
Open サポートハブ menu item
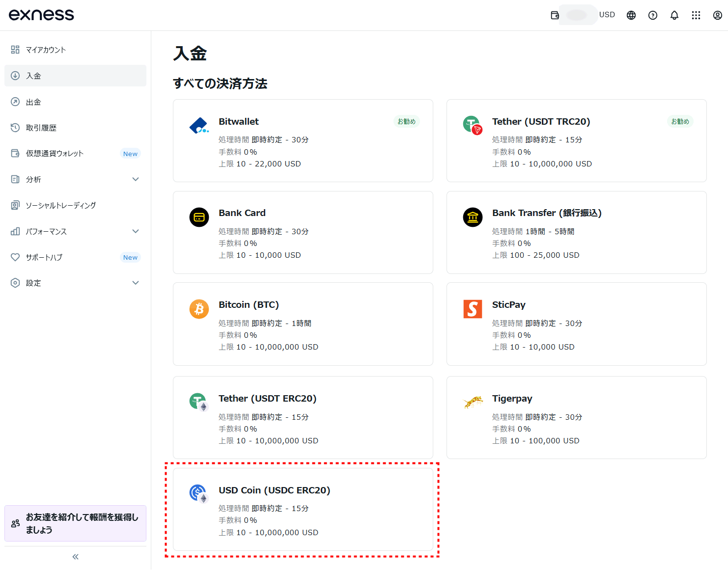click(75, 257)
